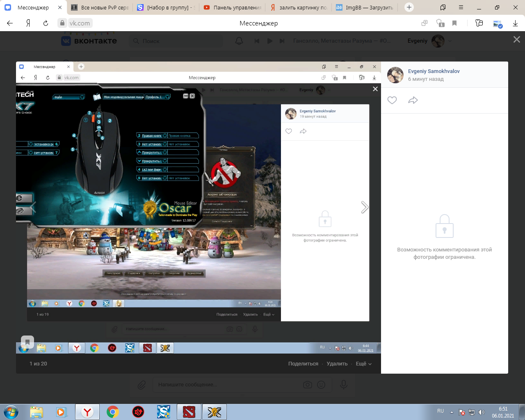
Task: Go to next photo using right chevron arrow
Action: point(364,207)
